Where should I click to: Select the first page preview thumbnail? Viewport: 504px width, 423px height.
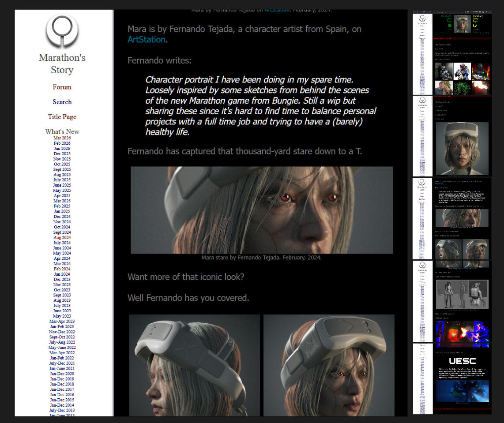click(x=452, y=54)
